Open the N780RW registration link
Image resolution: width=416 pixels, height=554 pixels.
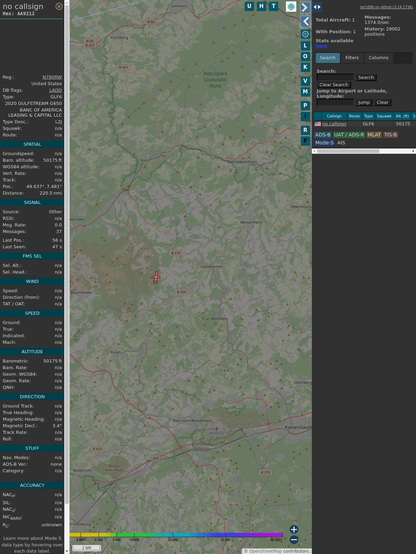[52, 77]
